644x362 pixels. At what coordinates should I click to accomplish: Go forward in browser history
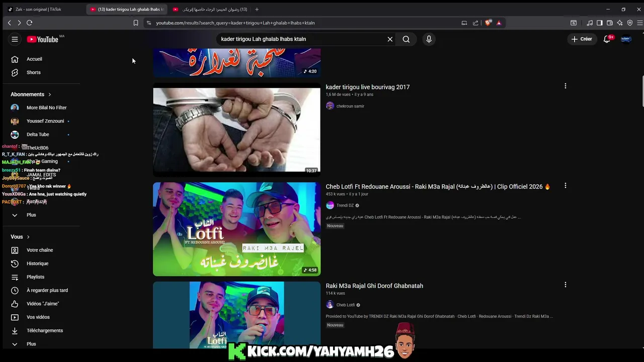click(19, 23)
